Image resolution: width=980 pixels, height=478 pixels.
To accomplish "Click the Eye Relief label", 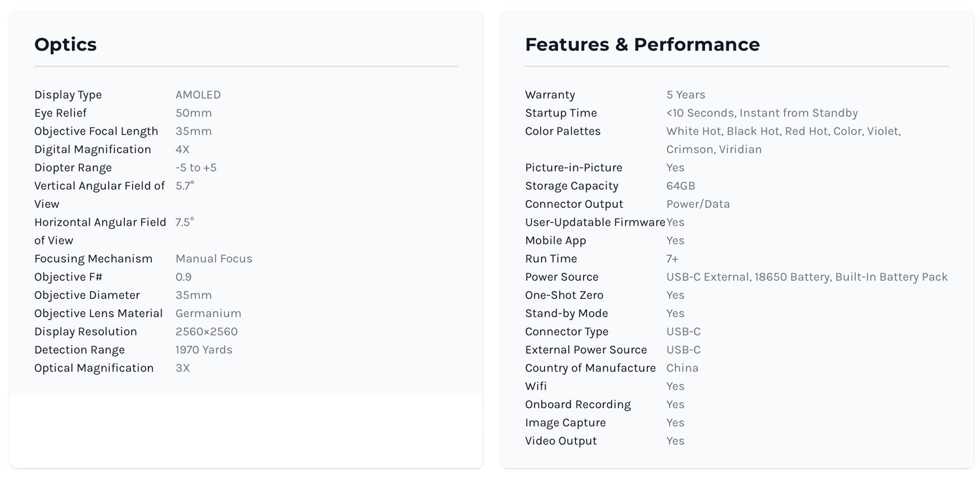I will (60, 113).
